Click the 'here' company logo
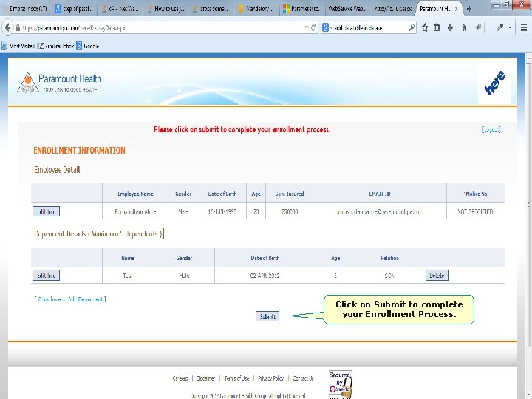Image resolution: width=532 pixels, height=399 pixels. 494,83
